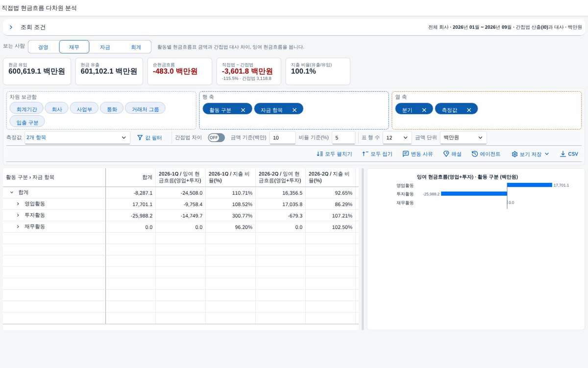Click the 영업활동 bar in the chart
Screen dimensions: 588x368
[x=530, y=185]
